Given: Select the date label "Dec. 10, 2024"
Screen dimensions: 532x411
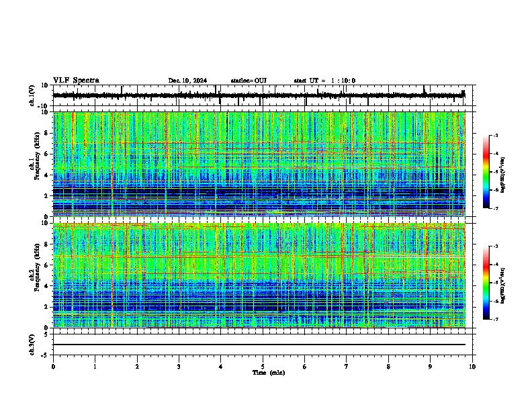Looking at the screenshot, I should tap(187, 81).
